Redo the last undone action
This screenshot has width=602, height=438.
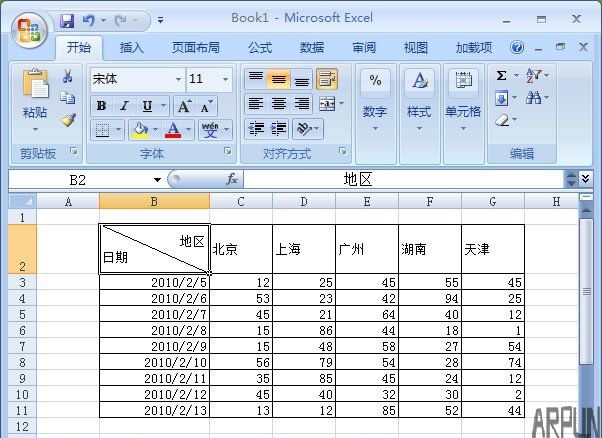121,20
